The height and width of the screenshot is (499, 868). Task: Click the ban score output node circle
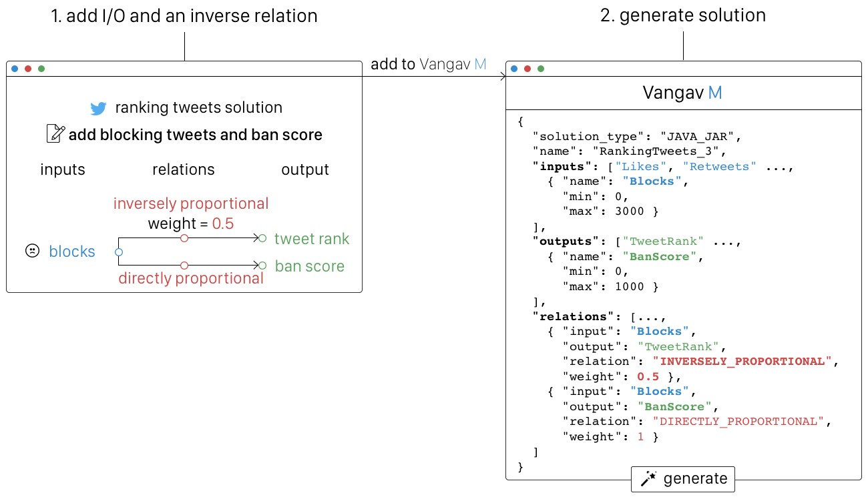[x=262, y=266]
